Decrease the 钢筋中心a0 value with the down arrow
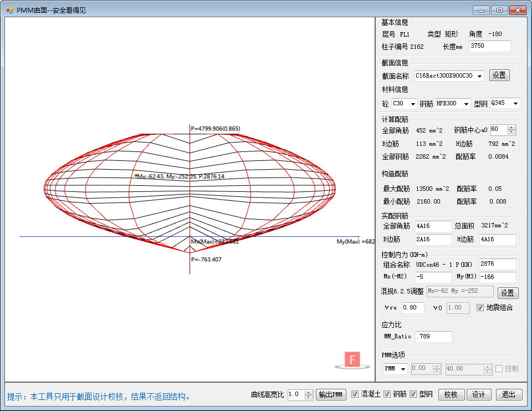The width and height of the screenshot is (532, 411). click(511, 132)
